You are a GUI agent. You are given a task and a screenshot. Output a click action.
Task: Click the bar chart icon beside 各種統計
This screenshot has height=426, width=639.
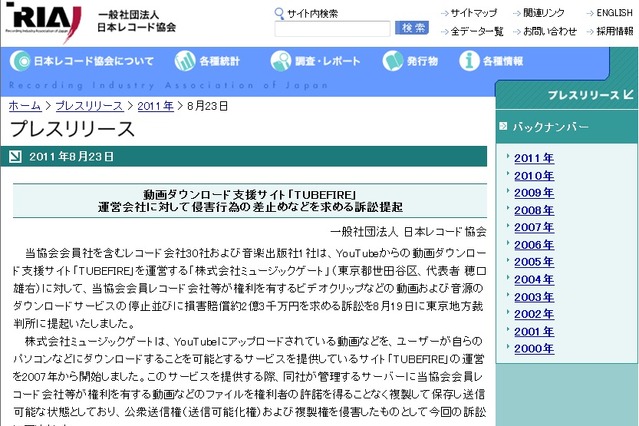pos(185,61)
